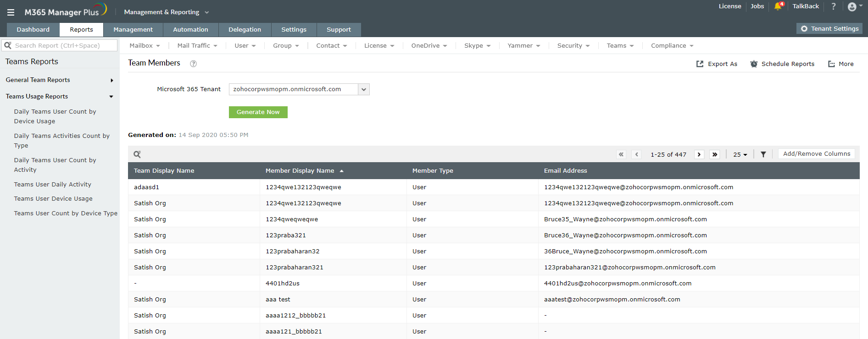Image resolution: width=868 pixels, height=339 pixels.
Task: Click the table search magnifier icon
Action: coord(137,154)
